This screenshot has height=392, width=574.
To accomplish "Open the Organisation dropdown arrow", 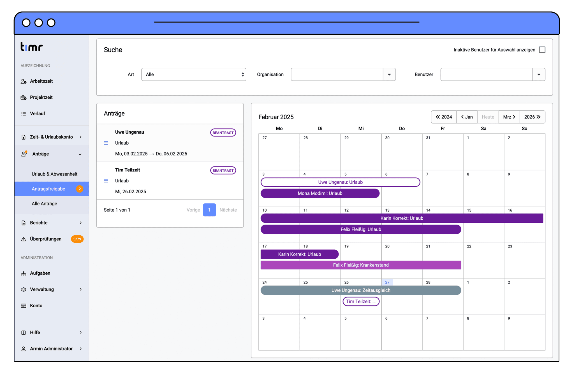I will (x=389, y=75).
